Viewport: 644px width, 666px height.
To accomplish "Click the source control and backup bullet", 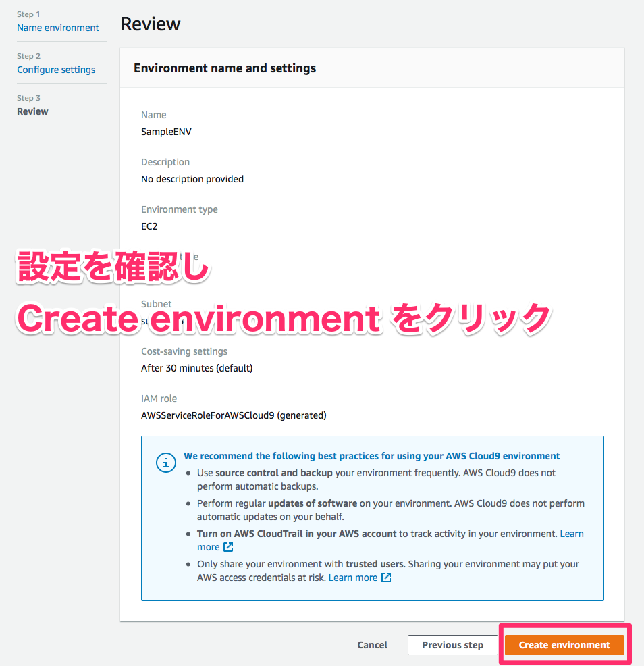I will click(376, 480).
